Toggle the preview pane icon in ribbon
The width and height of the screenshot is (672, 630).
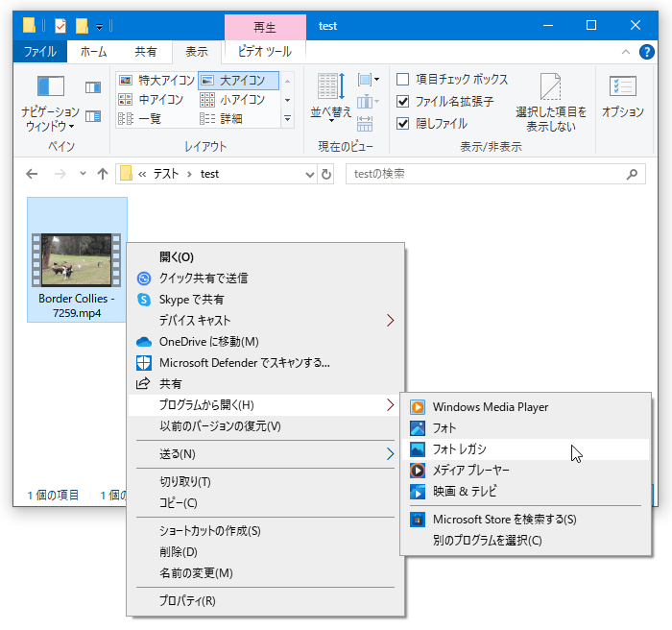[93, 87]
